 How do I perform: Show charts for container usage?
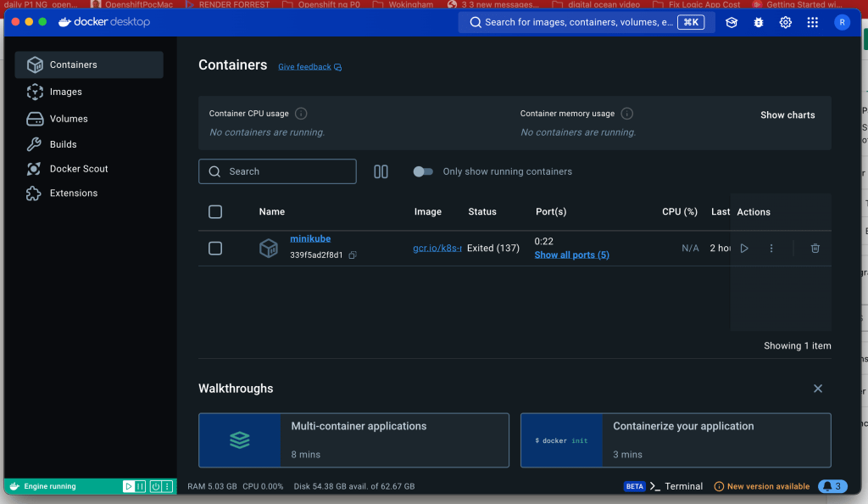787,115
